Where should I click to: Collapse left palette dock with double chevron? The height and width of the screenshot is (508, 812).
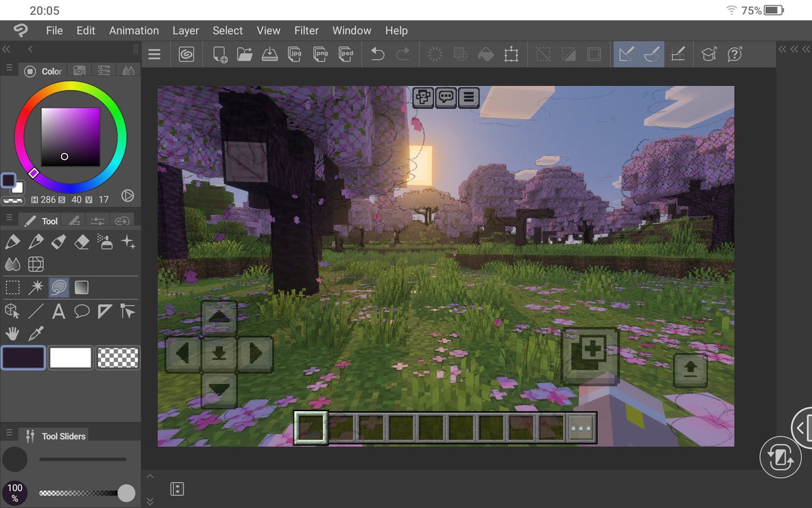coord(6,49)
